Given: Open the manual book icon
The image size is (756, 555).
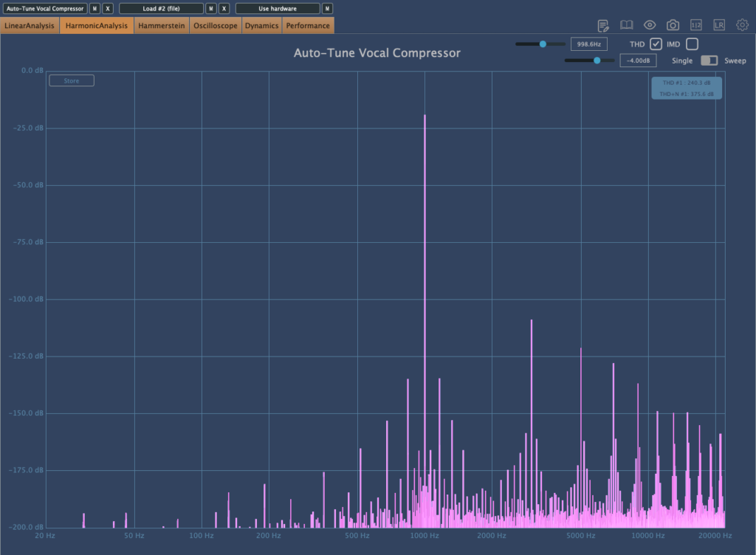Looking at the screenshot, I should (x=626, y=25).
